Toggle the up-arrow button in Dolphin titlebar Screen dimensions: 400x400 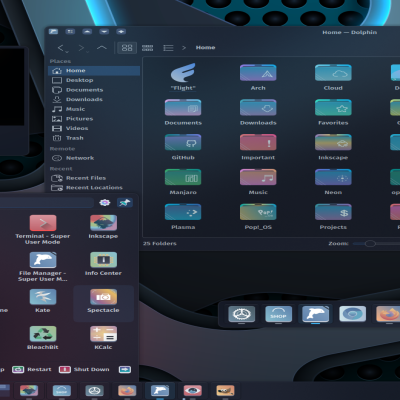(x=87, y=31)
